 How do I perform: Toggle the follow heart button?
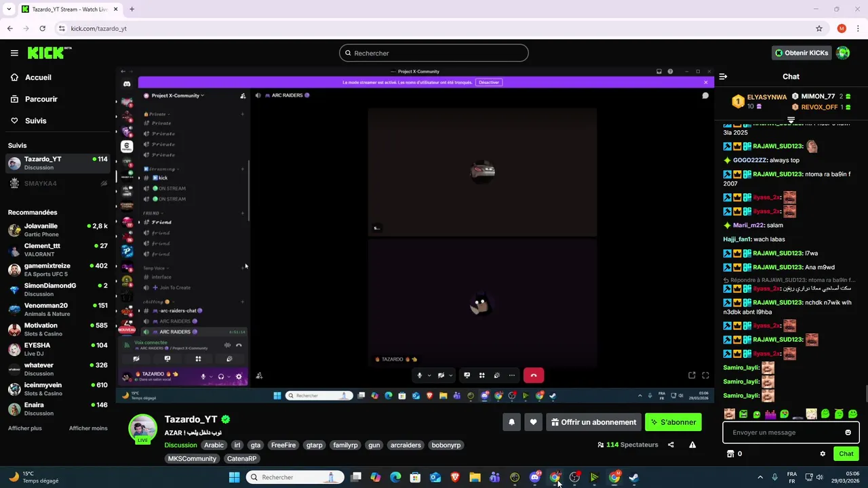click(533, 422)
